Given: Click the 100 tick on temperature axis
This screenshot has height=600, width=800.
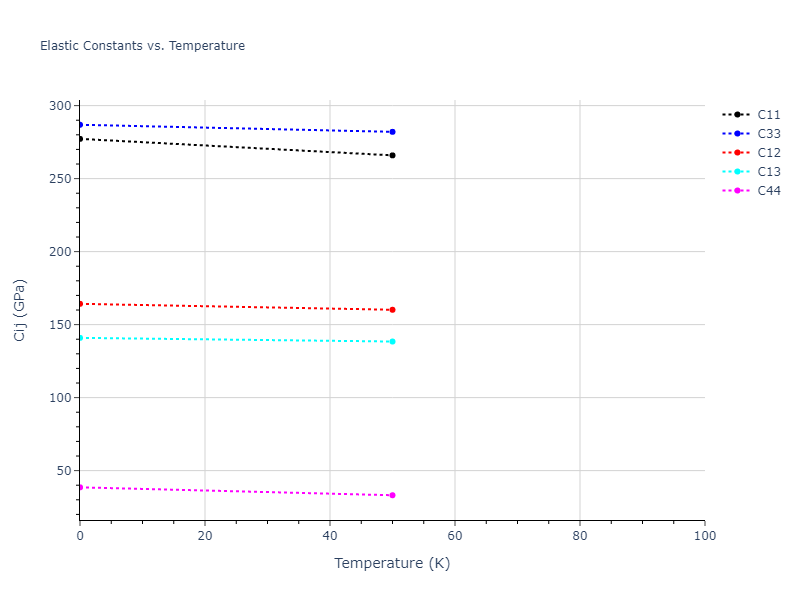Looking at the screenshot, I should click(704, 537).
